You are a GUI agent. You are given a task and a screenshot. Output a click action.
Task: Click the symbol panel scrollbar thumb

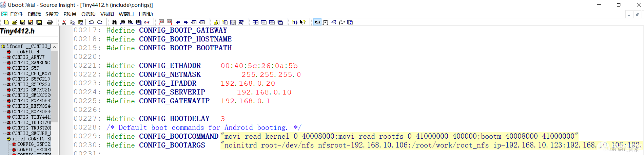(55, 86)
